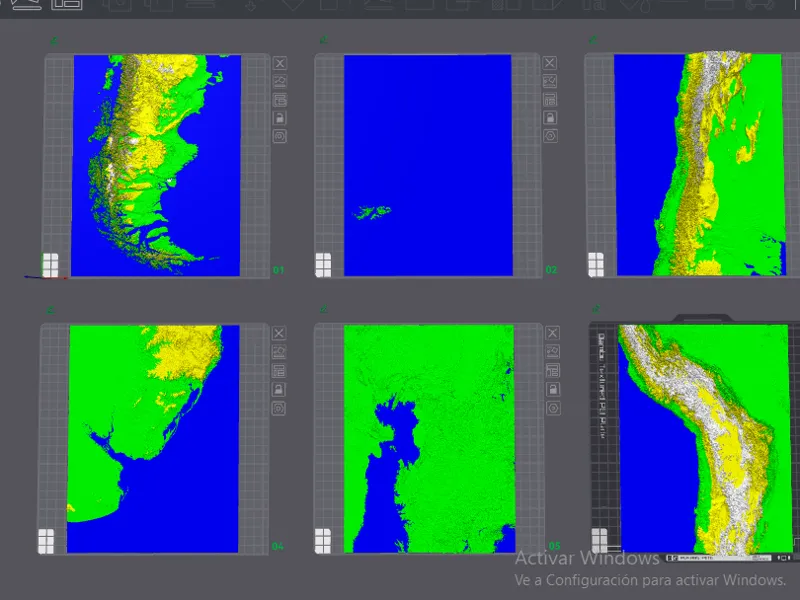This screenshot has height=600, width=800.
Task: Select the Patagonia terrain model on plate 01
Action: click(156, 165)
